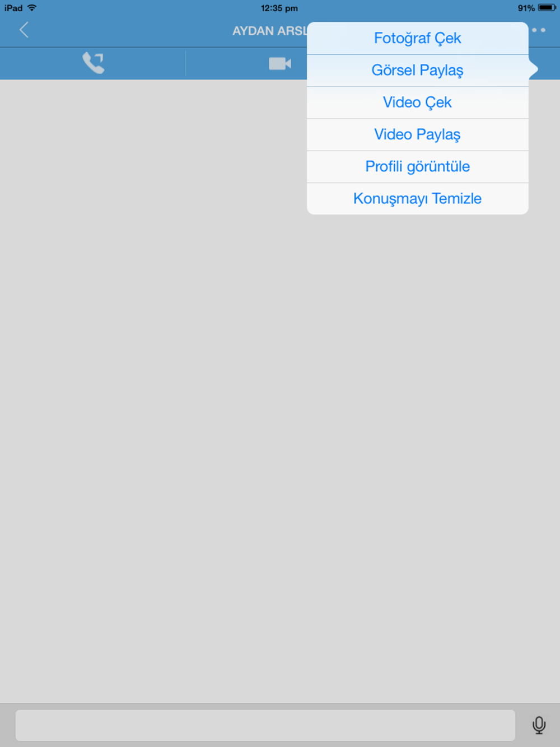Tap the AYDAN ARSL contact title
The image size is (560, 747).
click(x=270, y=31)
